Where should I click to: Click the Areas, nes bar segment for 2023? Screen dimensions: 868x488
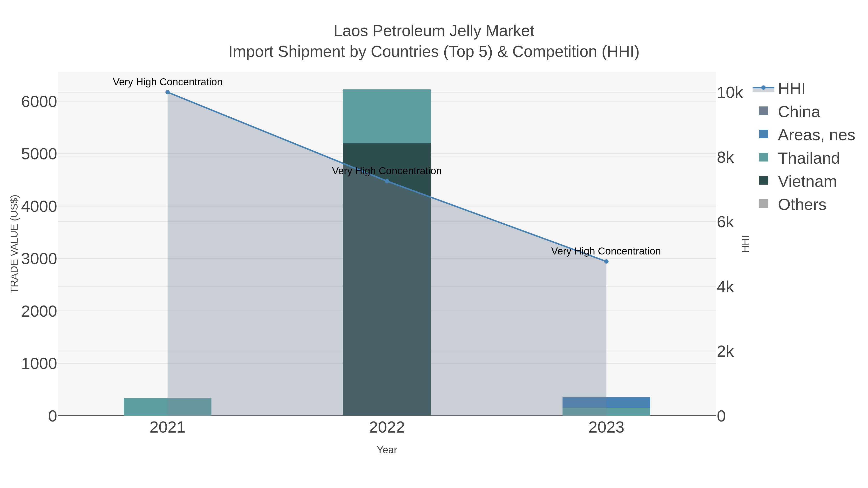click(606, 403)
